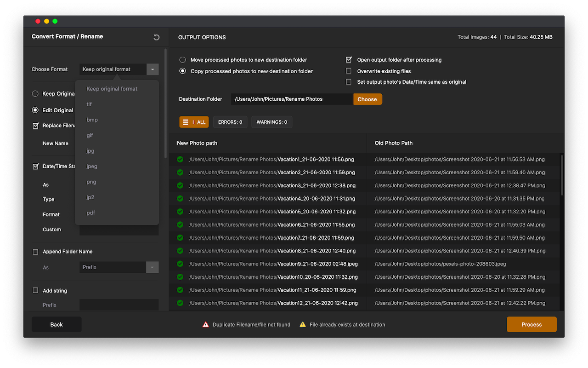Uncheck Open output folder after processing
The width and height of the screenshot is (588, 368).
[349, 60]
